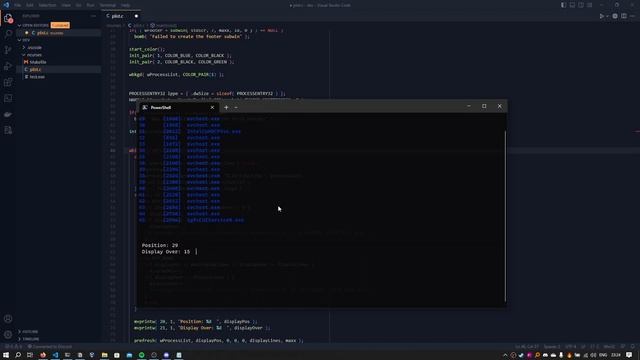Open the Help menu
Image resolution: width=640 pixels, height=360 pixels.
point(125,5)
